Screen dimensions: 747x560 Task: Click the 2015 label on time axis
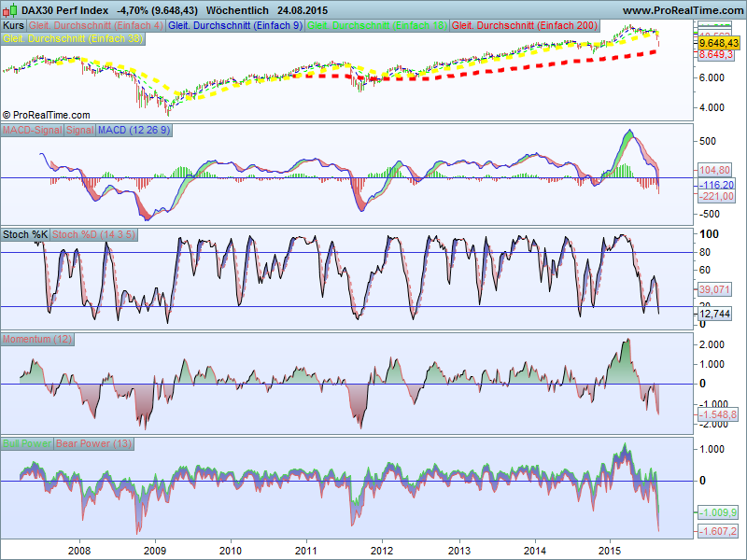pos(610,551)
